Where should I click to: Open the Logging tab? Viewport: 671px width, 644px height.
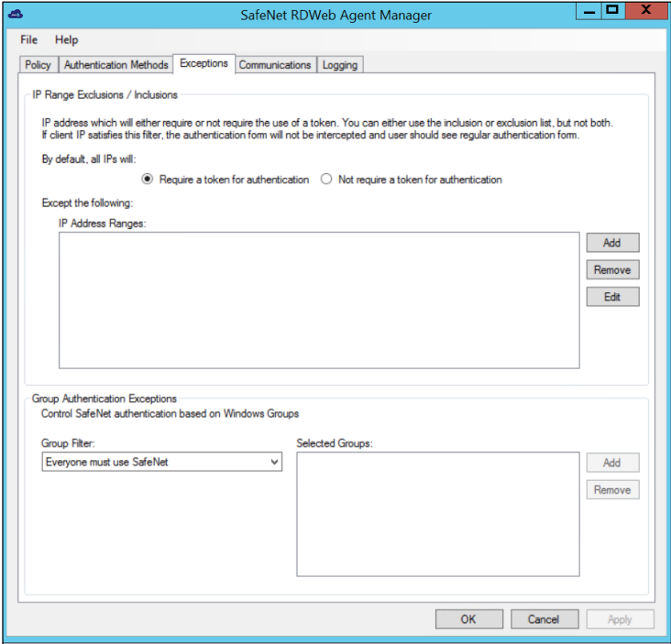[340, 64]
